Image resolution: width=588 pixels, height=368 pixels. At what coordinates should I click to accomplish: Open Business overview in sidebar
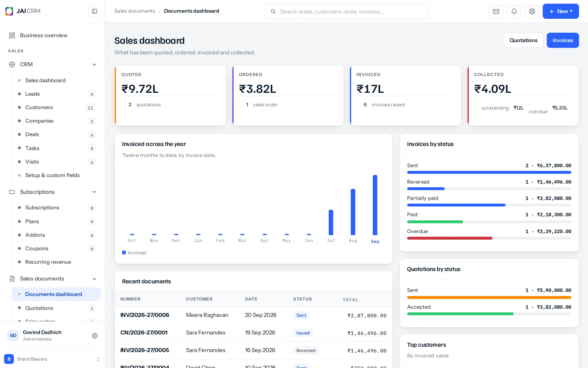[x=52, y=35]
